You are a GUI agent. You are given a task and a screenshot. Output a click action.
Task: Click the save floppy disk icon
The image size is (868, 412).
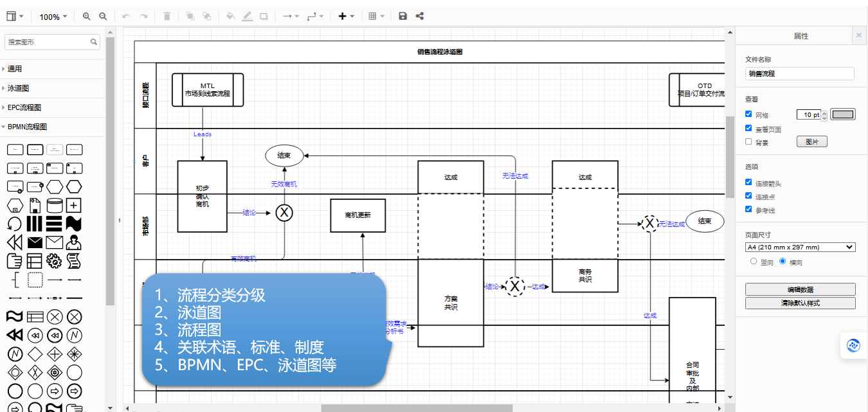tap(403, 17)
